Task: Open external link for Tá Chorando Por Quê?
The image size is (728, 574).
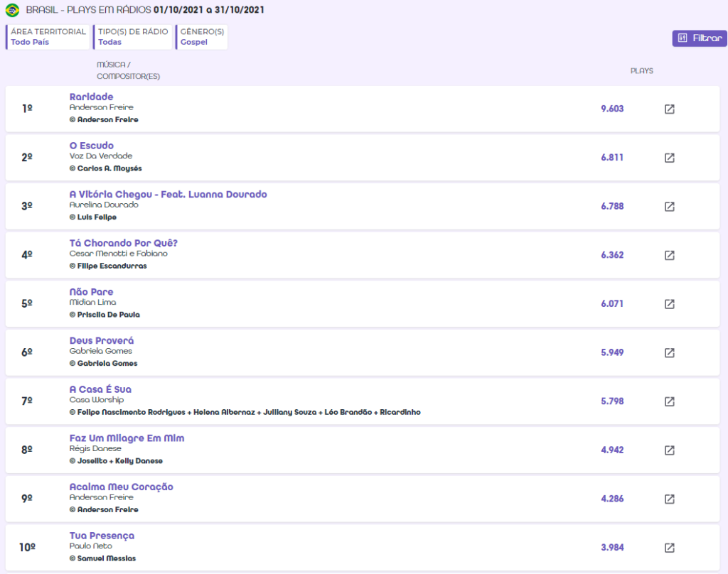Action: tap(669, 255)
